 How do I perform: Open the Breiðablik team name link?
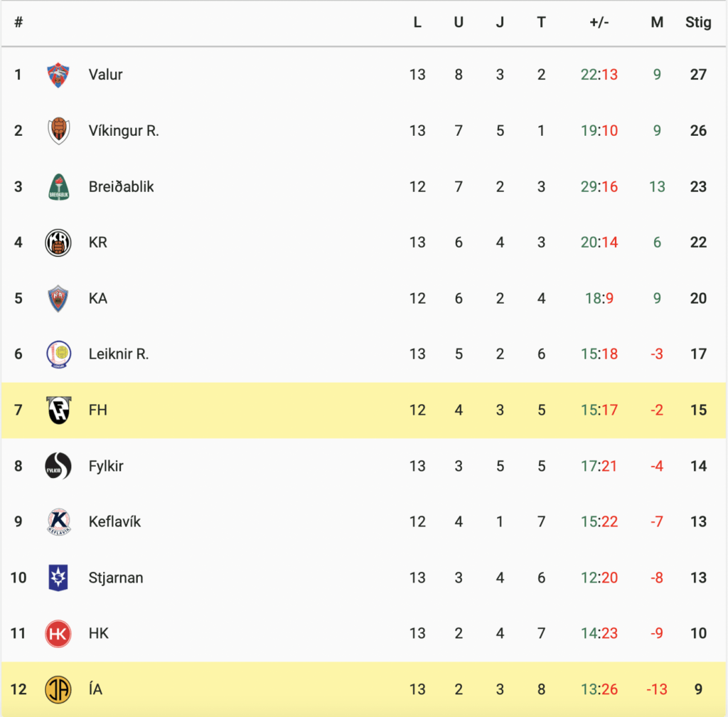(x=121, y=186)
